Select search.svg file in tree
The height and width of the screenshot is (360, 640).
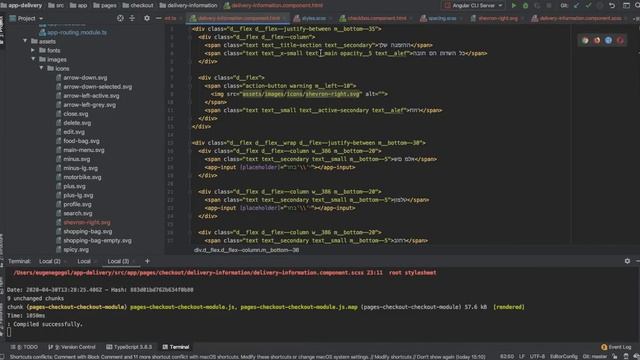coord(78,213)
